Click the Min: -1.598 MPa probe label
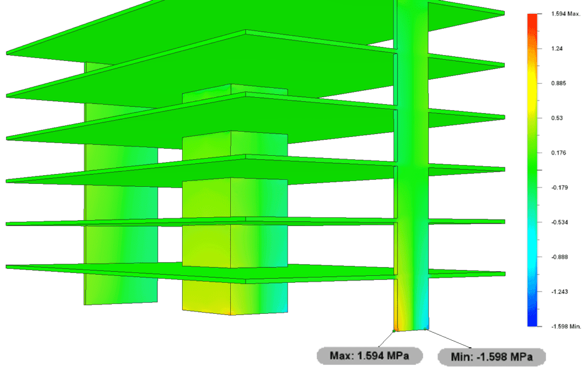 pos(492,357)
